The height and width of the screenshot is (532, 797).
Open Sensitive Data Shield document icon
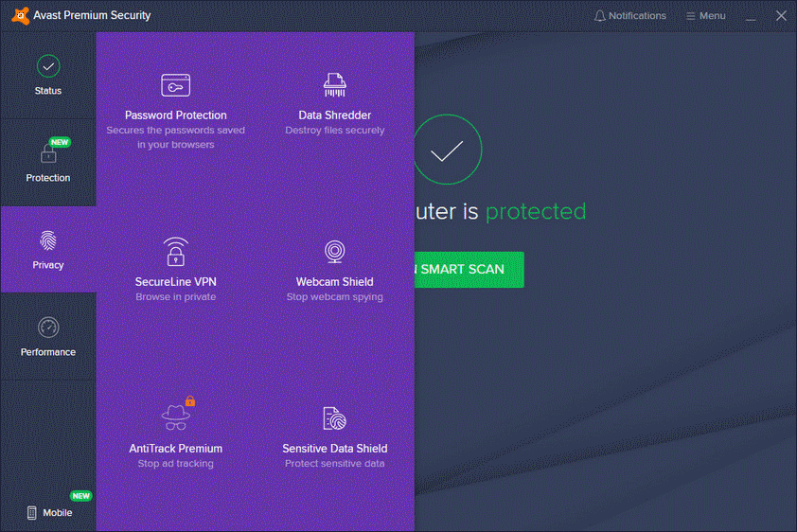335,418
